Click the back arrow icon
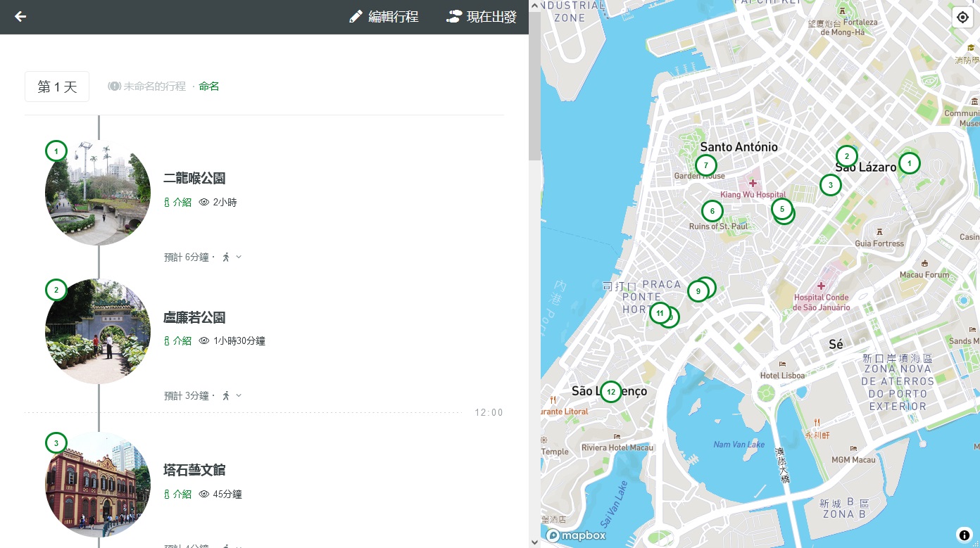980x548 pixels. [20, 17]
